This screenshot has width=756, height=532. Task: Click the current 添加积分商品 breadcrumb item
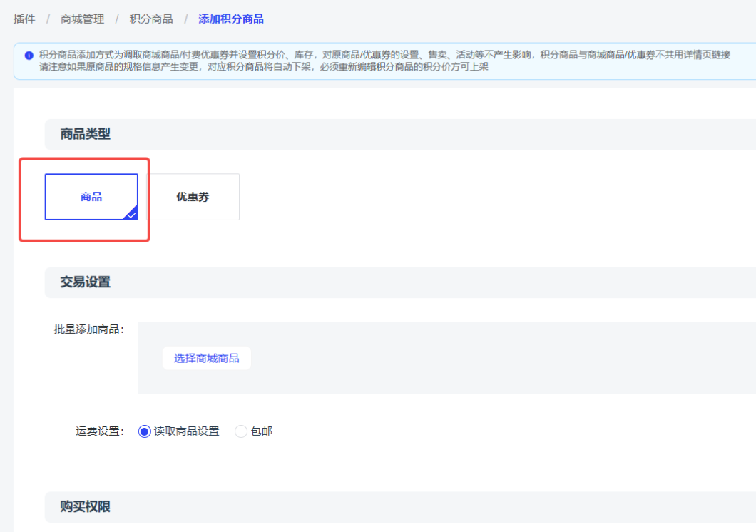coord(231,19)
